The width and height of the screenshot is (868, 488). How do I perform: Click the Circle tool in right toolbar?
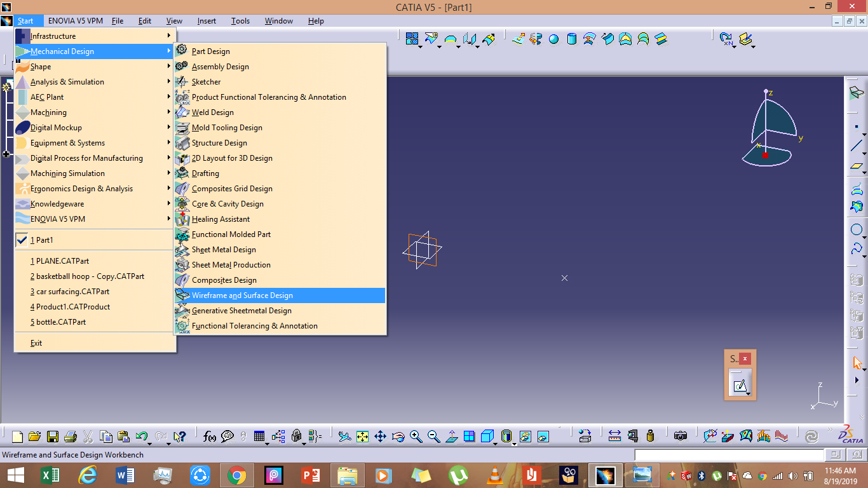[x=857, y=229]
